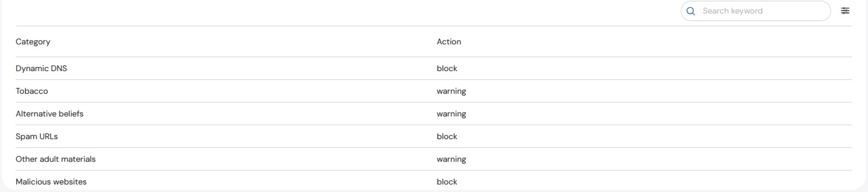Screen dimensions: 868x192
Task: Select the Alternative beliefs category
Action: pos(49,114)
